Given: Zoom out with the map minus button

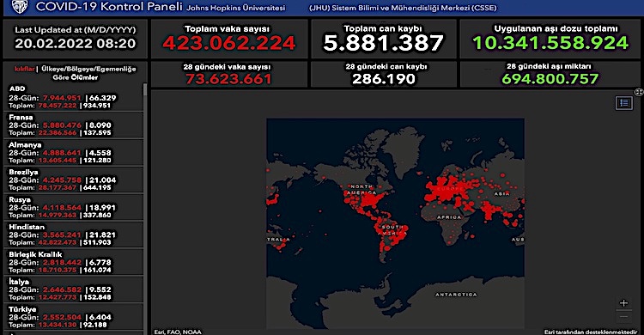Looking at the screenshot, I should [x=623, y=317].
